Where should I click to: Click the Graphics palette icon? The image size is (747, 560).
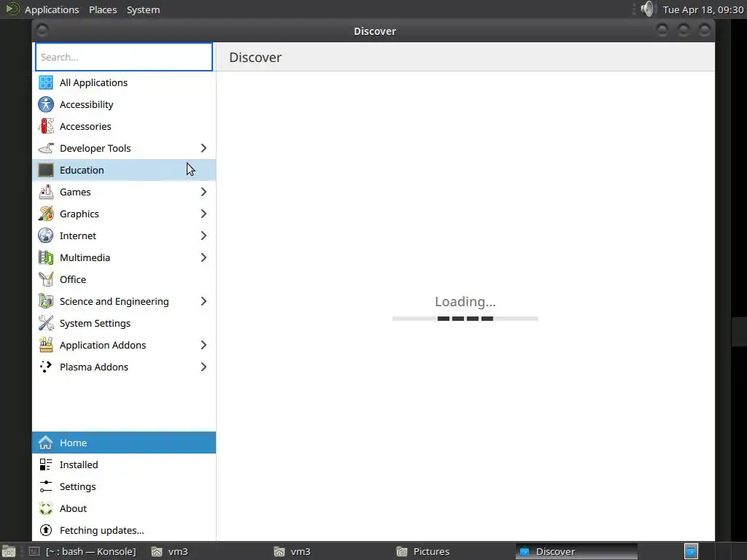(46, 214)
